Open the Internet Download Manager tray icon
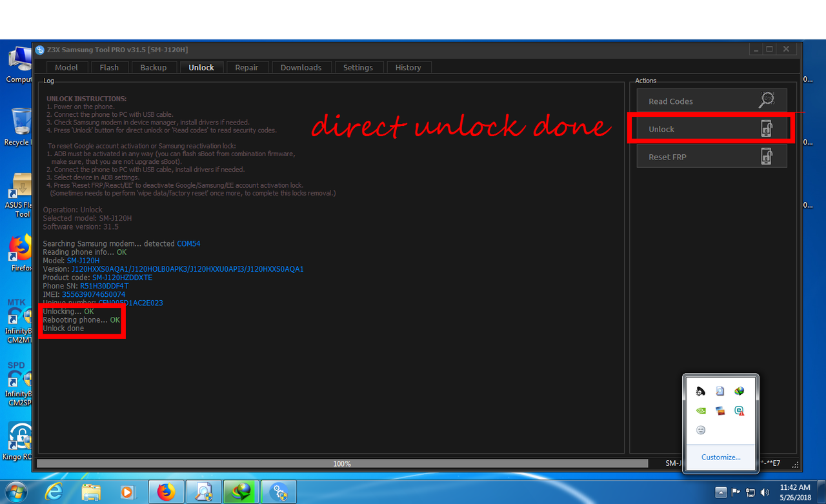This screenshot has height=504, width=826. point(740,391)
